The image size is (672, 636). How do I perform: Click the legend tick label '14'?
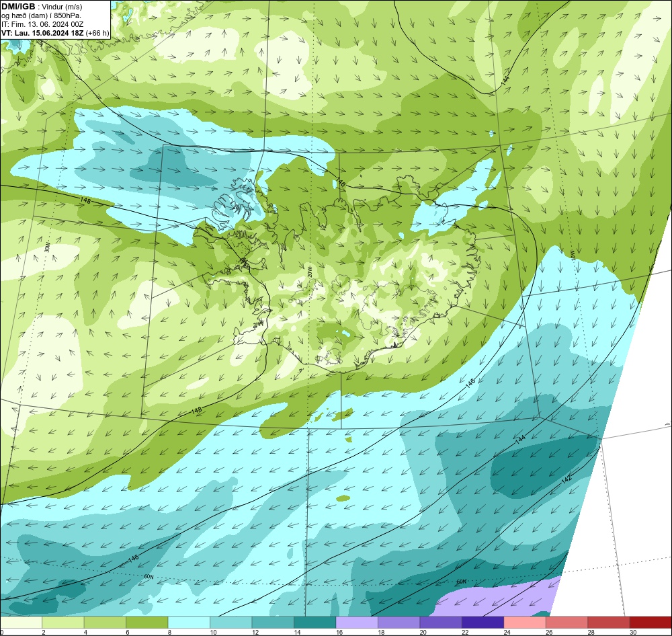point(297,632)
